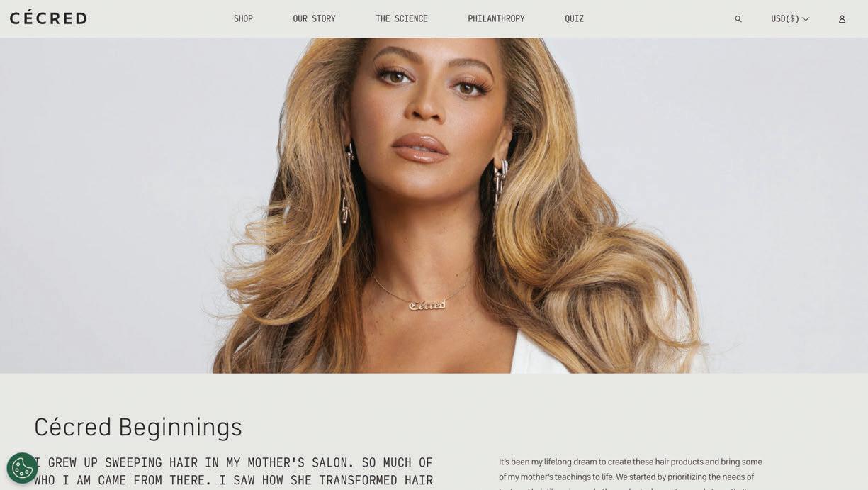Open the account profile icon
The height and width of the screenshot is (490, 868).
coord(842,19)
